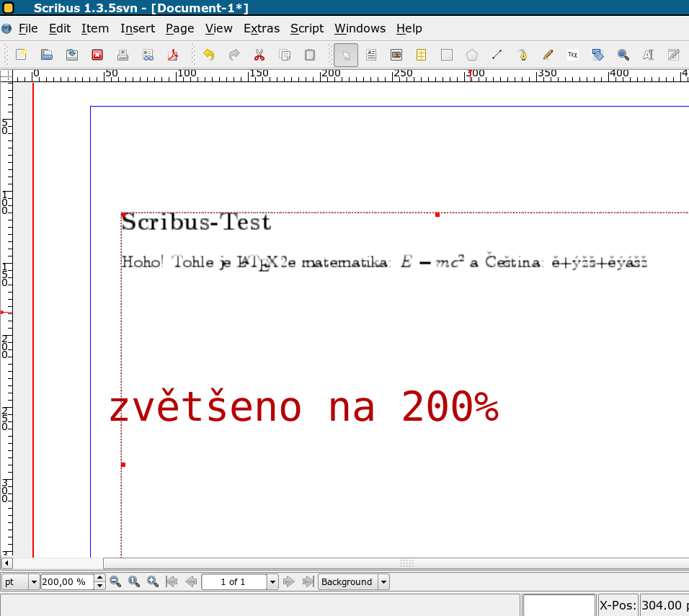Open the Item menu
The image size is (689, 616).
point(95,29)
